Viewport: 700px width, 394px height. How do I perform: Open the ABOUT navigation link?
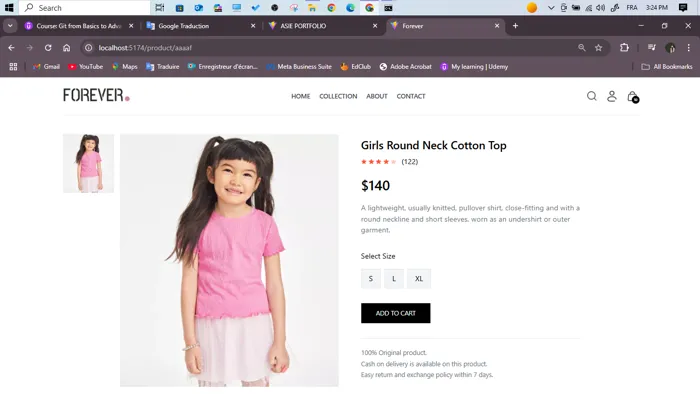(377, 96)
